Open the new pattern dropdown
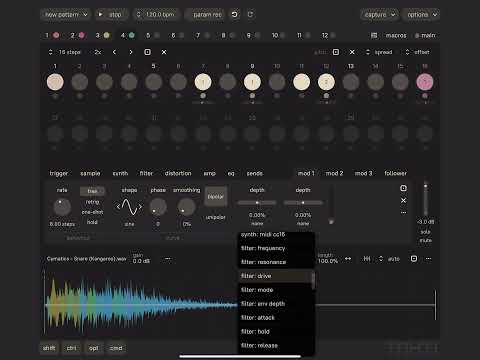 (66, 15)
